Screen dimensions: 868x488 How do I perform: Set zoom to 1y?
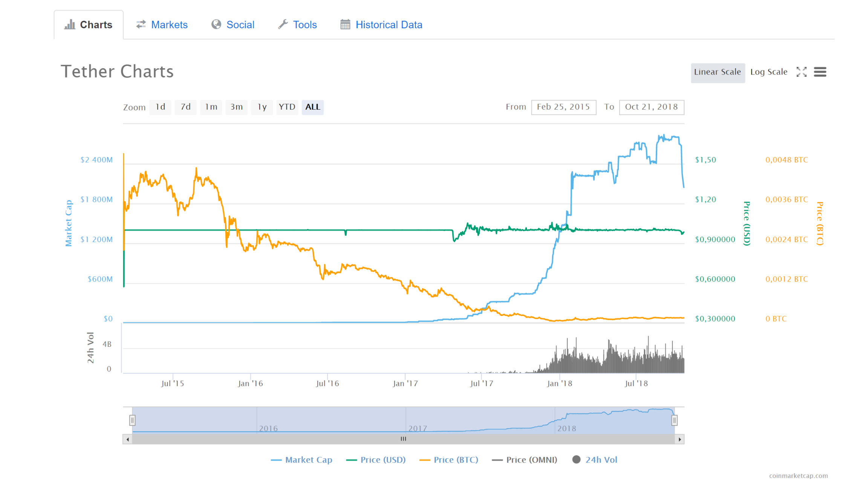[x=262, y=107]
